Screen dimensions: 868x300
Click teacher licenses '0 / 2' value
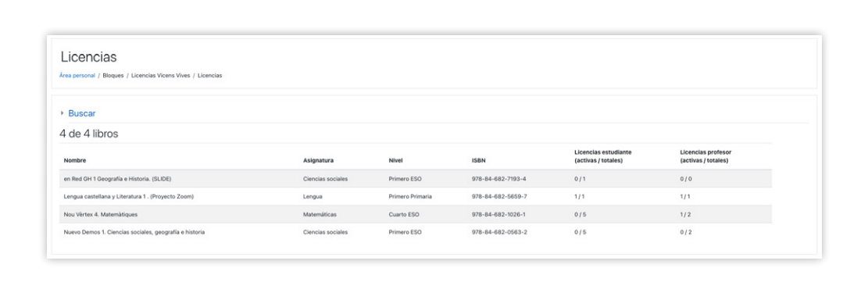[685, 233]
